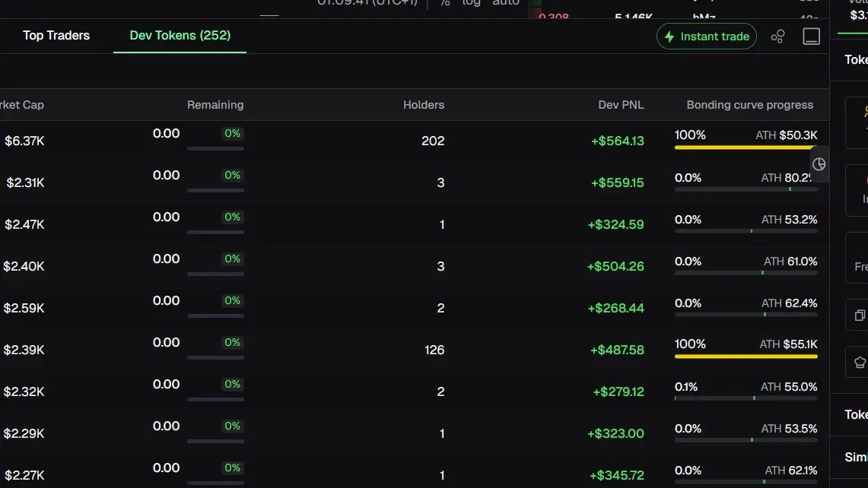Screen dimensions: 868x488
Task: Click the 0% remaining badge in $6.37K row
Action: pos(233,133)
